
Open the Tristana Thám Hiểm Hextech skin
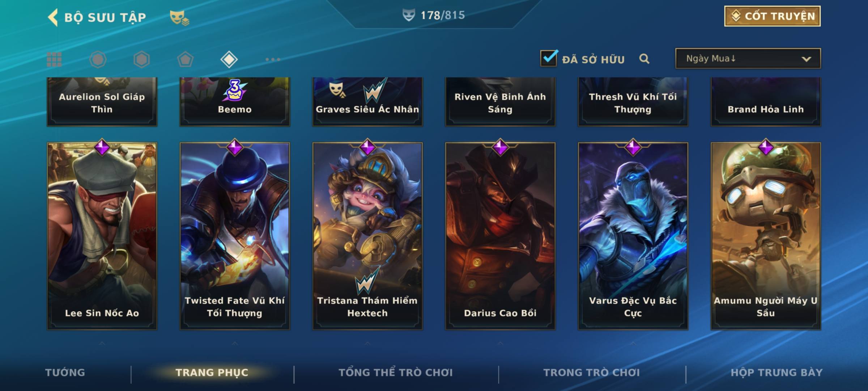click(367, 236)
